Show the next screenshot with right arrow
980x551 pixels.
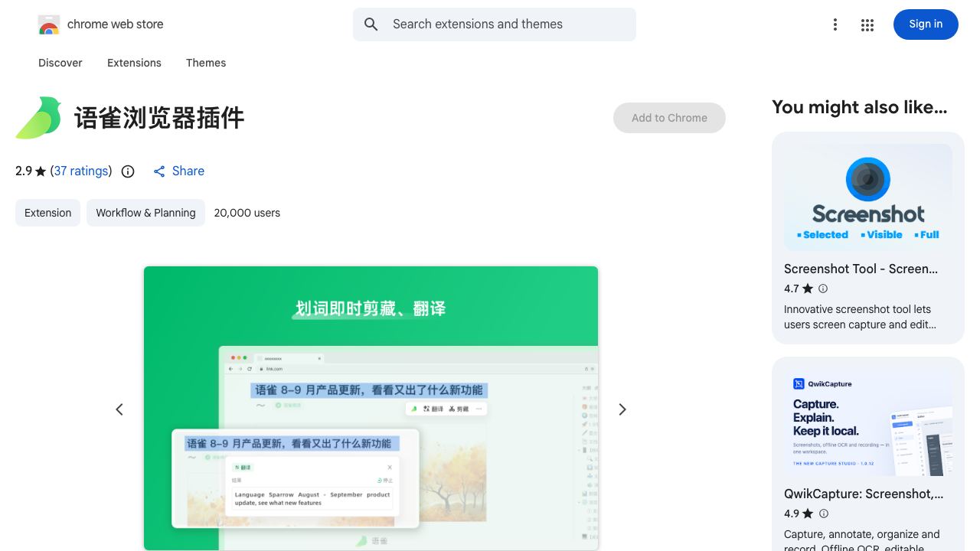(x=622, y=409)
